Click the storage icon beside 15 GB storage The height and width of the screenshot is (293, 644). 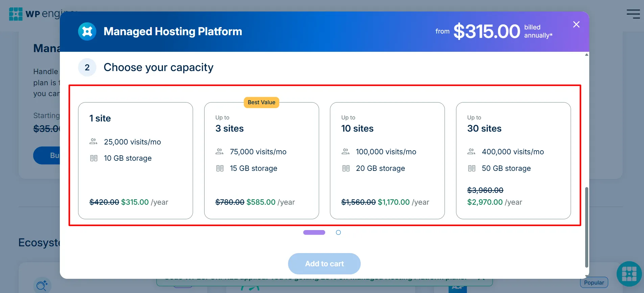coord(220,168)
